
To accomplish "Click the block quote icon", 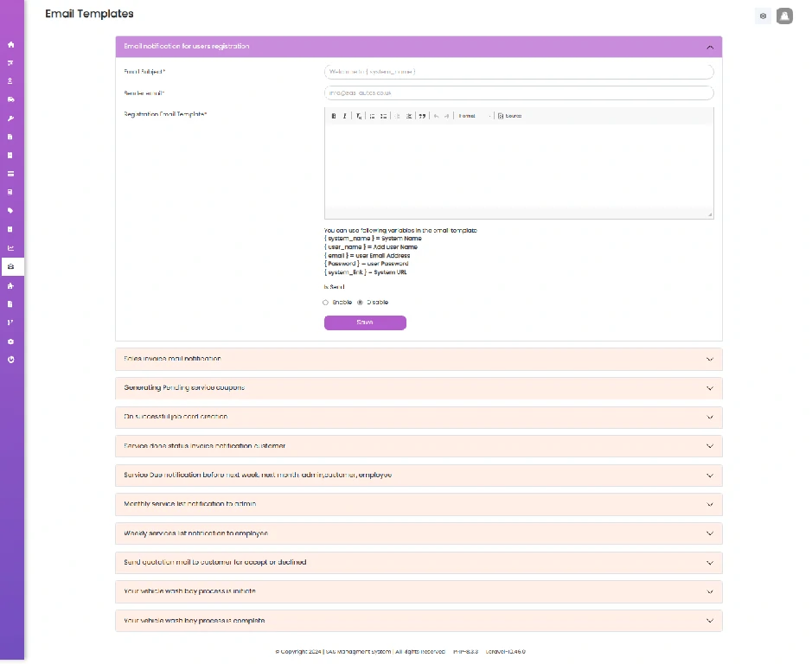I will pos(423,116).
